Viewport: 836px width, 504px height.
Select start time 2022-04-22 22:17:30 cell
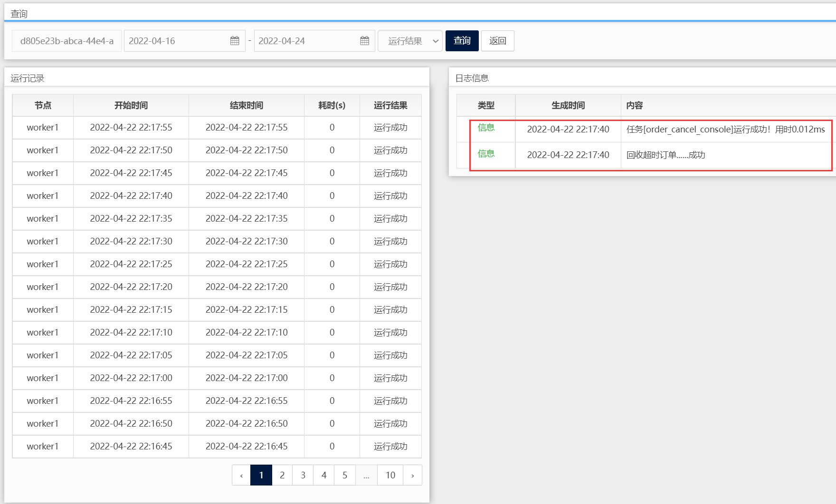pyautogui.click(x=131, y=242)
